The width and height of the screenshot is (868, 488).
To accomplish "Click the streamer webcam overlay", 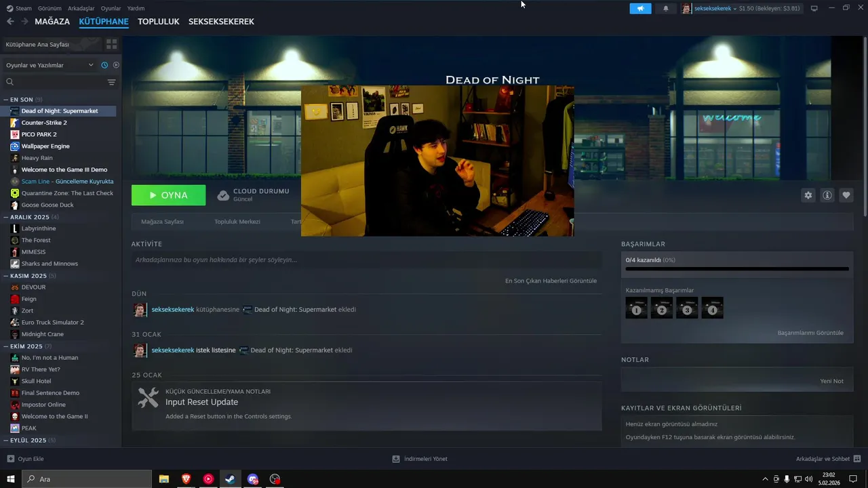I will click(437, 161).
